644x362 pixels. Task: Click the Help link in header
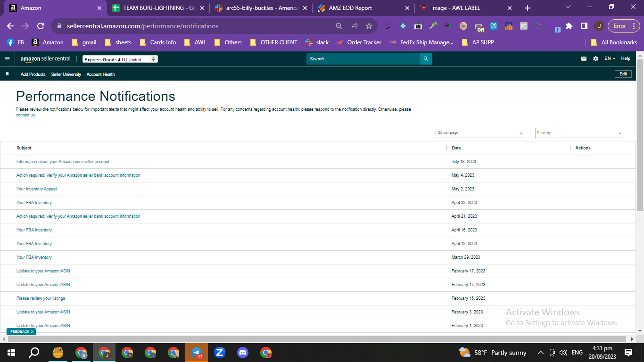pyautogui.click(x=626, y=58)
